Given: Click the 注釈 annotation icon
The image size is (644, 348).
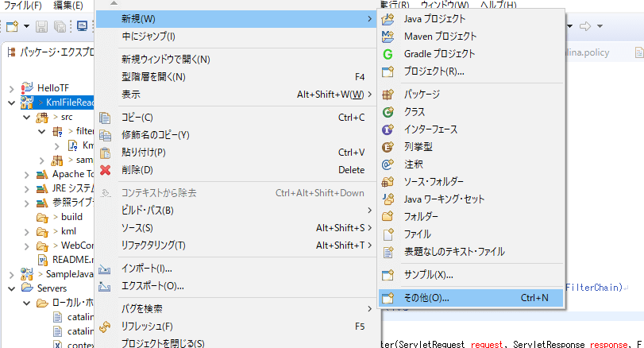Looking at the screenshot, I should (388, 164).
